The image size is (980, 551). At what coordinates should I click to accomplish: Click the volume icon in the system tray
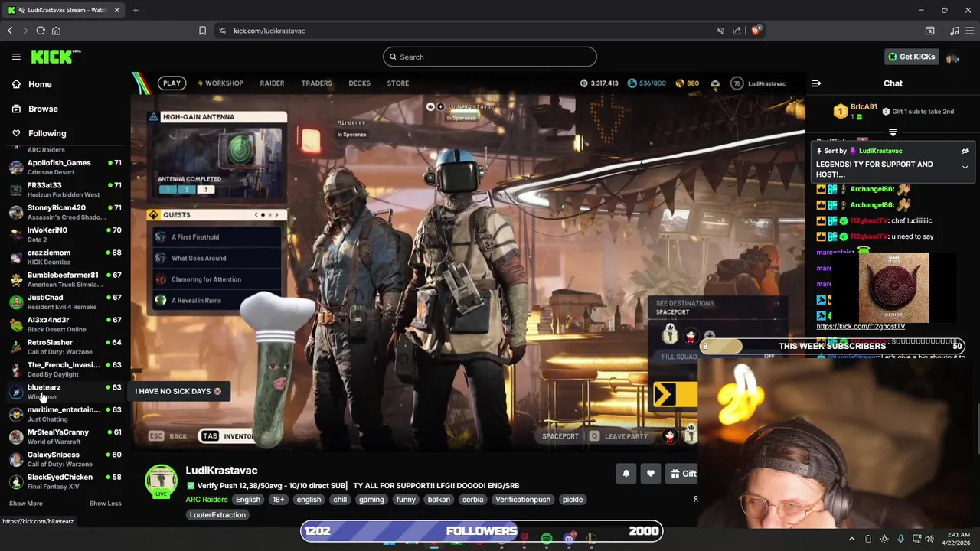click(x=929, y=539)
